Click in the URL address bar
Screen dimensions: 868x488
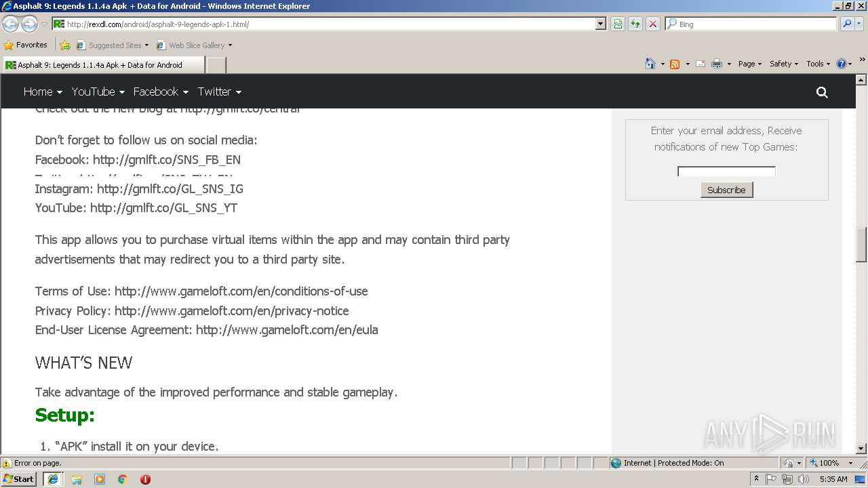tap(324, 24)
